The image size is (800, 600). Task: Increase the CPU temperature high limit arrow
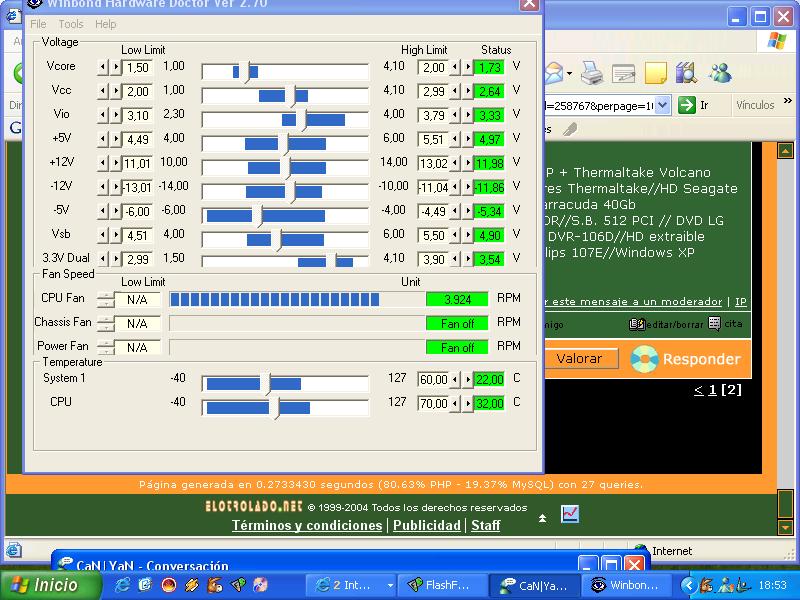(467, 403)
